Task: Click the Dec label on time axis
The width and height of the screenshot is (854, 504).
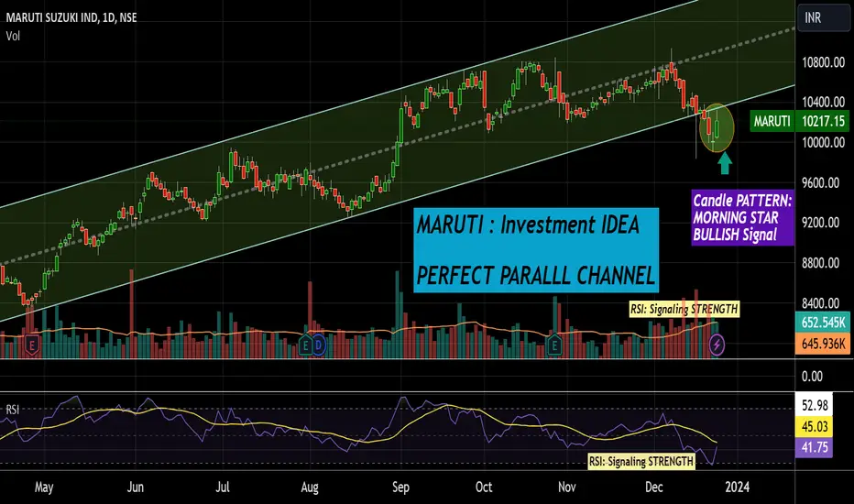Action: 653,487
